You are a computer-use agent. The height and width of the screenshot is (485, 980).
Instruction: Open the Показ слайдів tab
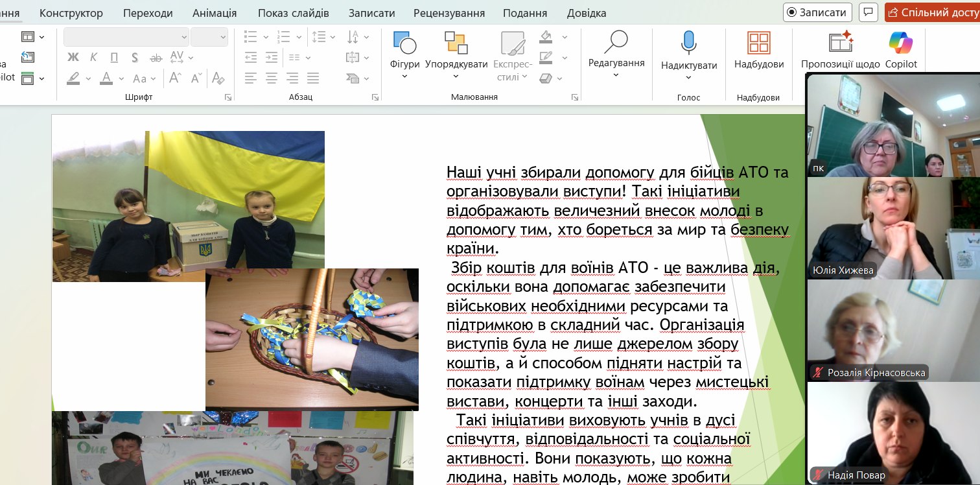(293, 13)
